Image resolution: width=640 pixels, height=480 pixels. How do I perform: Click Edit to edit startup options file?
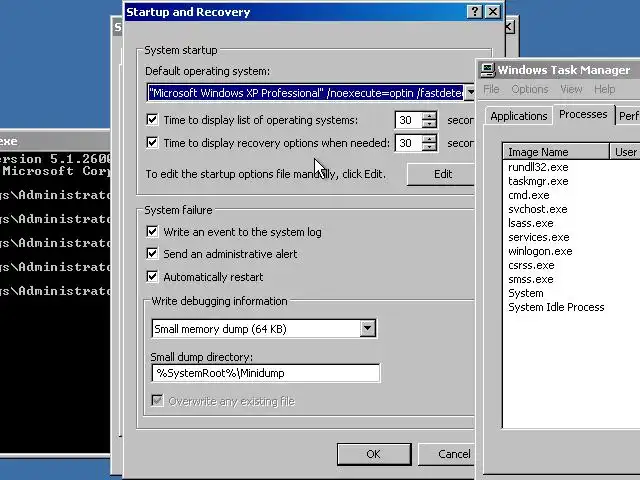[x=441, y=174]
